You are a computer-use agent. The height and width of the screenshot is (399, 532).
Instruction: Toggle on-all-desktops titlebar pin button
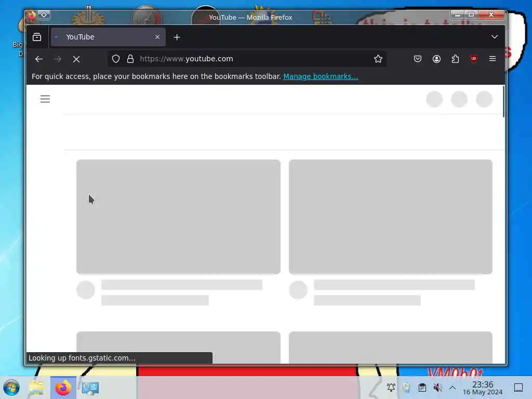pyautogui.click(x=44, y=15)
